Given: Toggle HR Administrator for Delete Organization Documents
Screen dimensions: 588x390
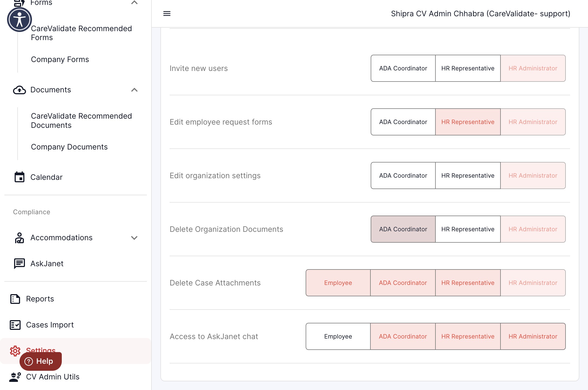Looking at the screenshot, I should pos(533,229).
